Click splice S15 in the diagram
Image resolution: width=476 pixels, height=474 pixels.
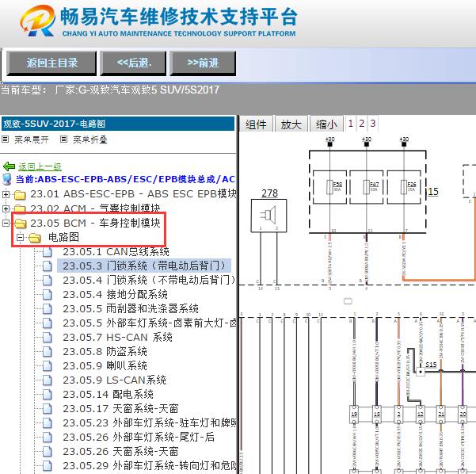point(421,371)
